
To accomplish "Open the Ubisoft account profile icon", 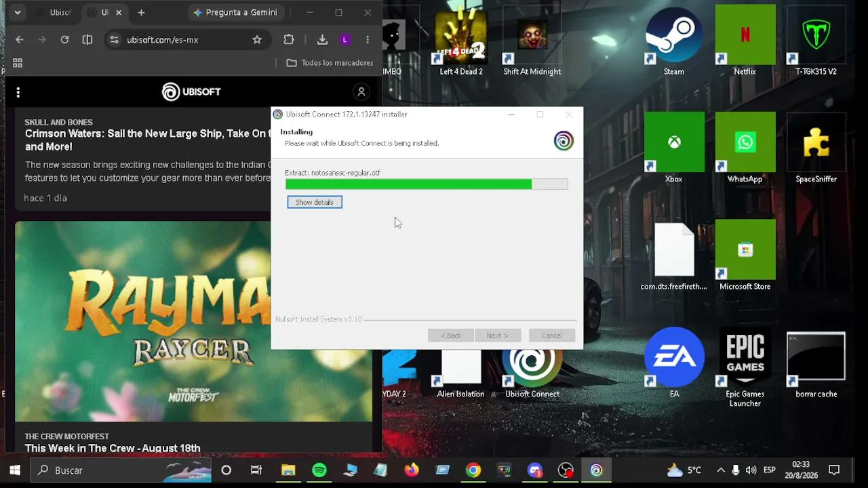I will click(361, 91).
